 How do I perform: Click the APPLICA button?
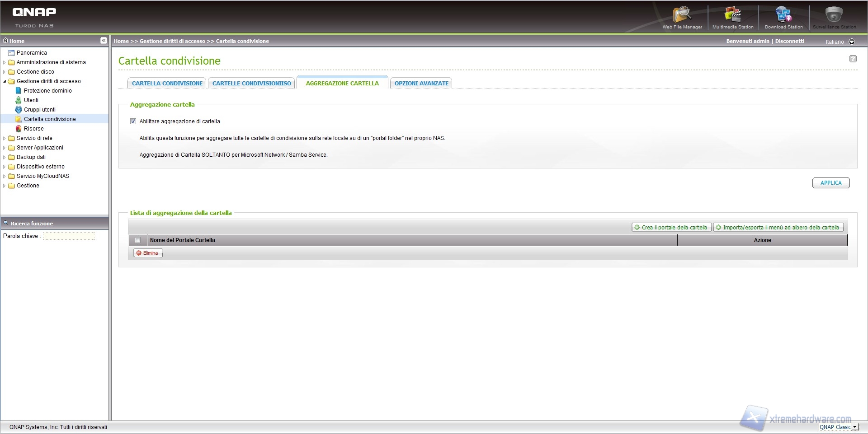830,183
